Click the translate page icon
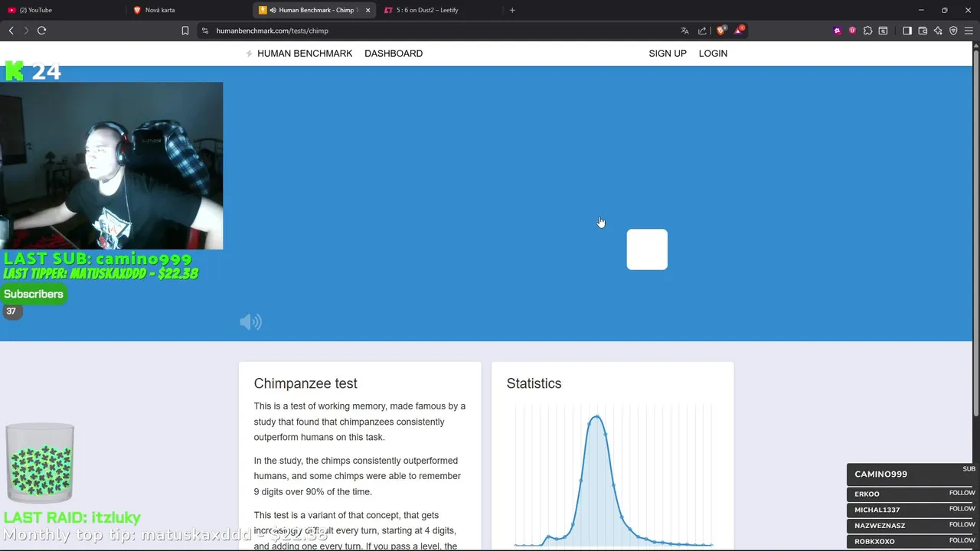The width and height of the screenshot is (980, 551). (684, 31)
